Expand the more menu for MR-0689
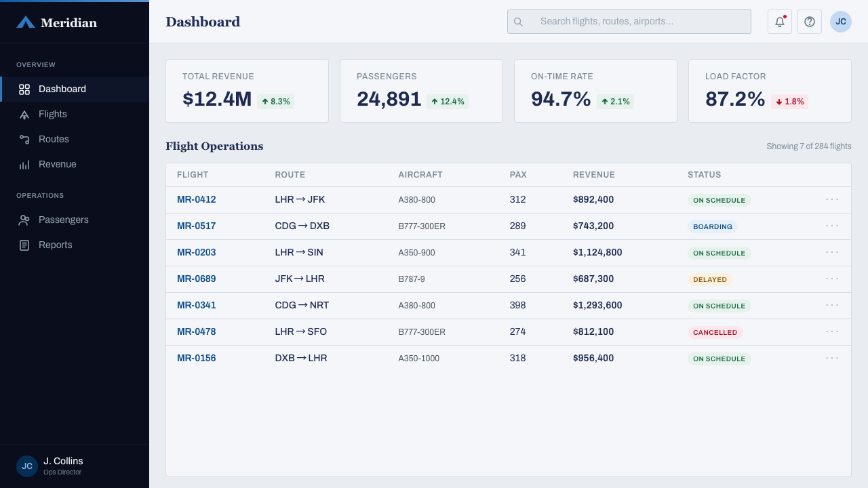Screen dimensions: 868x488 point(832,279)
